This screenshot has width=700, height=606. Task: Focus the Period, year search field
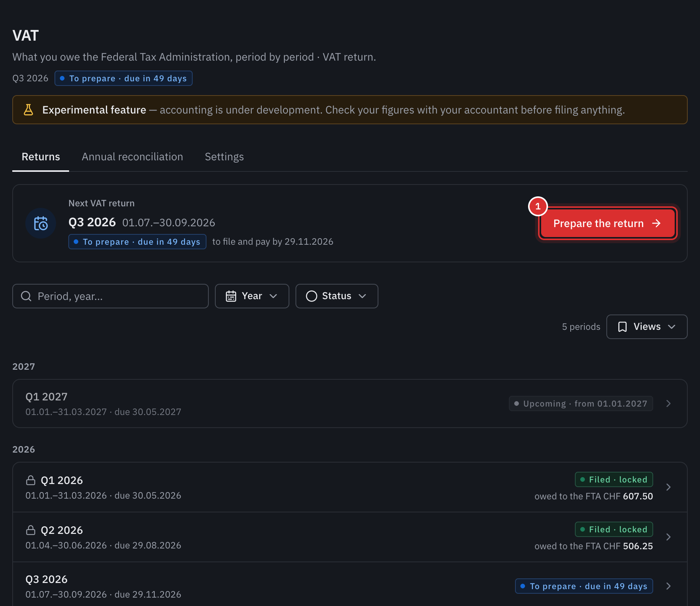point(111,296)
